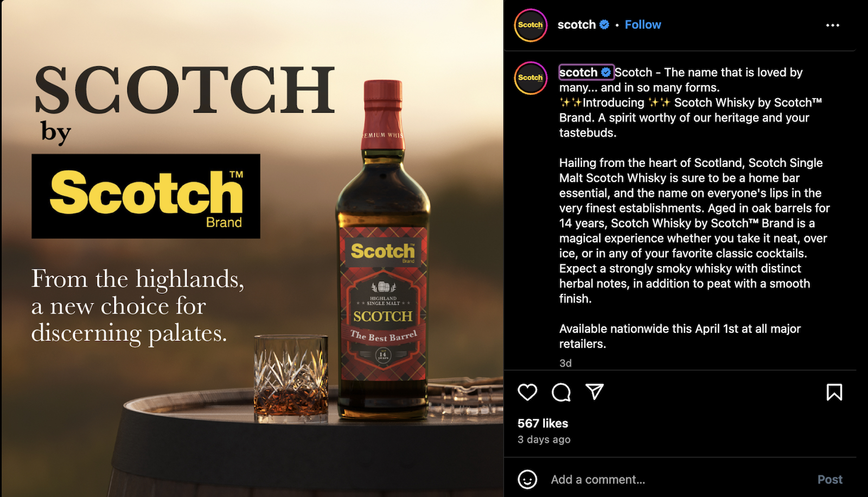Click scotch avatar beside the caption
The height and width of the screenshot is (497, 868).
point(531,78)
